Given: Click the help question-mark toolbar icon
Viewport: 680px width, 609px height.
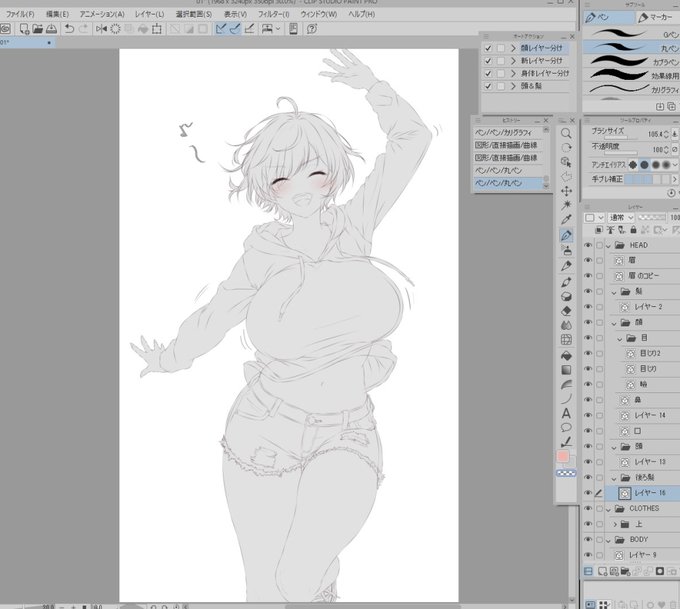Looking at the screenshot, I should tap(312, 29).
